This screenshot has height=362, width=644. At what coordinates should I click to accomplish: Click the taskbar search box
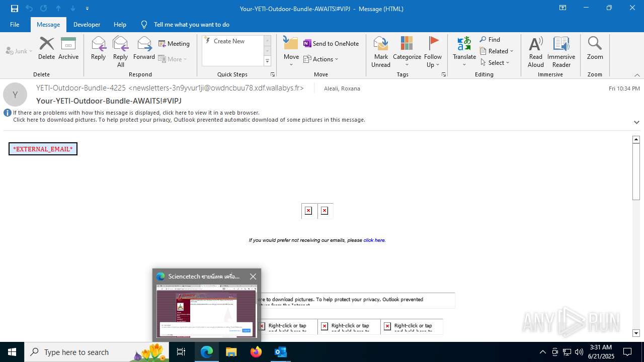97,352
